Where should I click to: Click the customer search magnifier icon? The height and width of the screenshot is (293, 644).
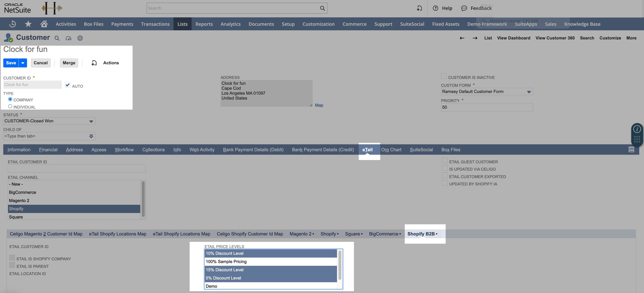click(57, 38)
